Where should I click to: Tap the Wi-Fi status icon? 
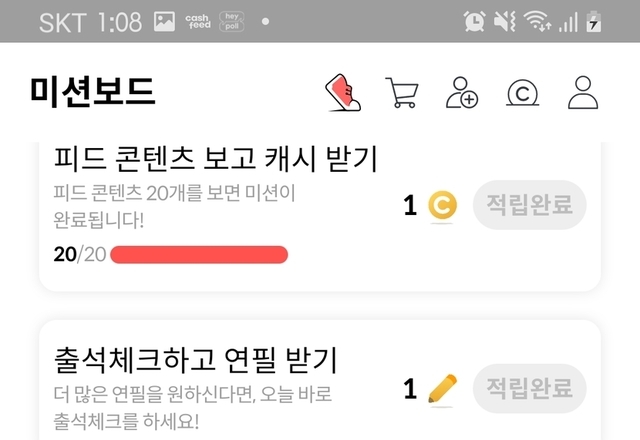coord(539,22)
